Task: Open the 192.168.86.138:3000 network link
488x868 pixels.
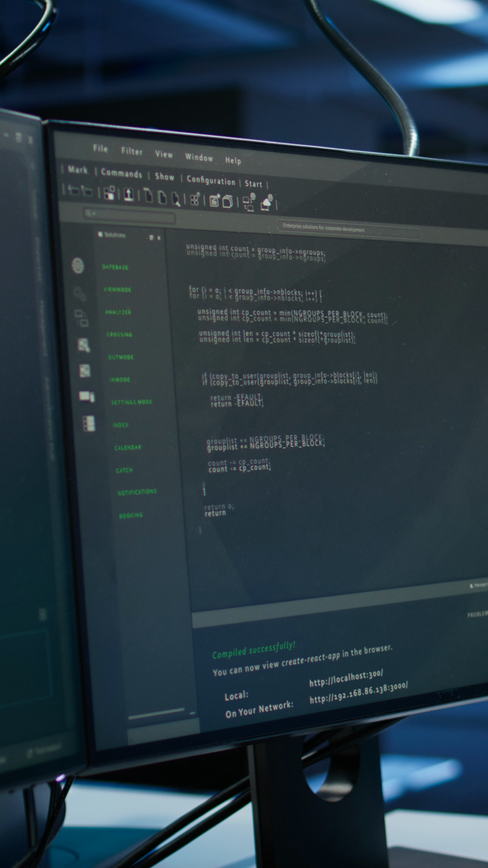Action: pyautogui.click(x=359, y=693)
